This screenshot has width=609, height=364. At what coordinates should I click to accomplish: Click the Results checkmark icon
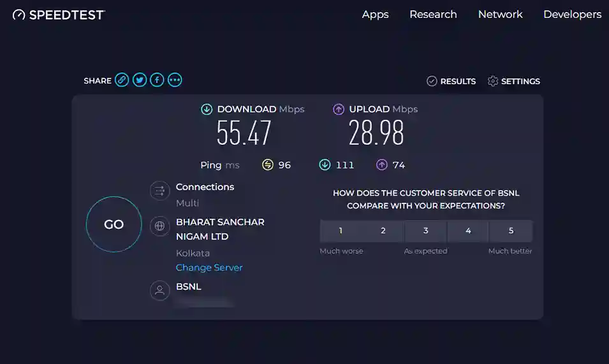point(432,81)
